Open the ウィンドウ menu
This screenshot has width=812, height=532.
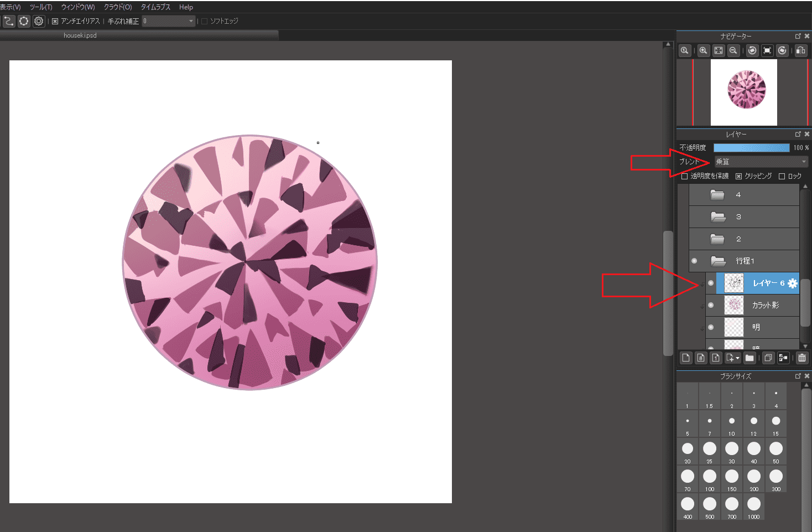coord(77,7)
